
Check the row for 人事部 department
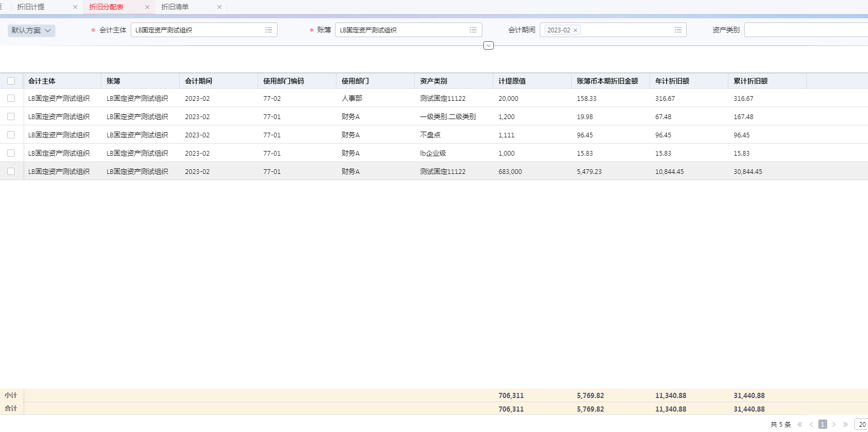pos(11,98)
